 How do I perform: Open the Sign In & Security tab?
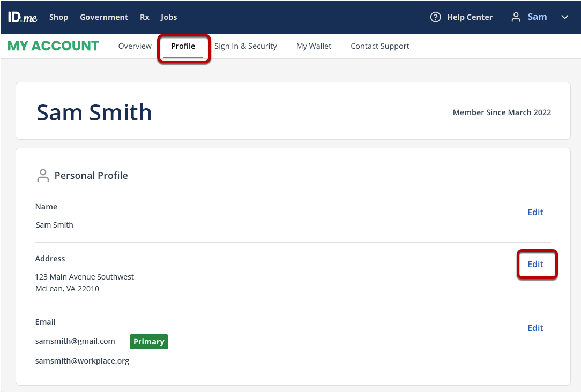245,46
